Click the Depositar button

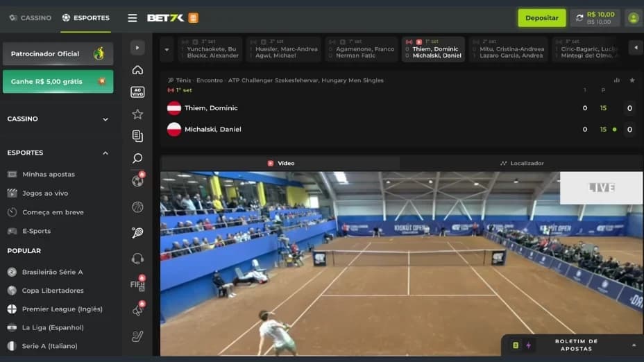(542, 18)
